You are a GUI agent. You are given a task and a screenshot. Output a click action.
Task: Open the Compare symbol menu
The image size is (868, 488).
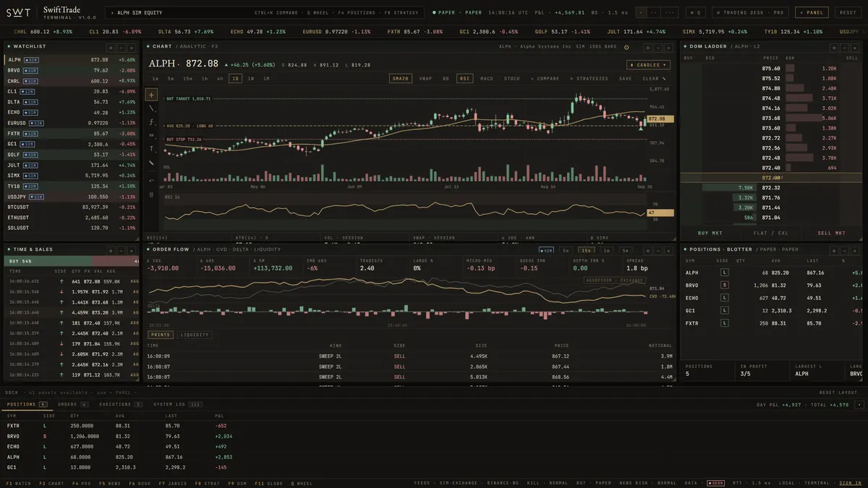545,78
